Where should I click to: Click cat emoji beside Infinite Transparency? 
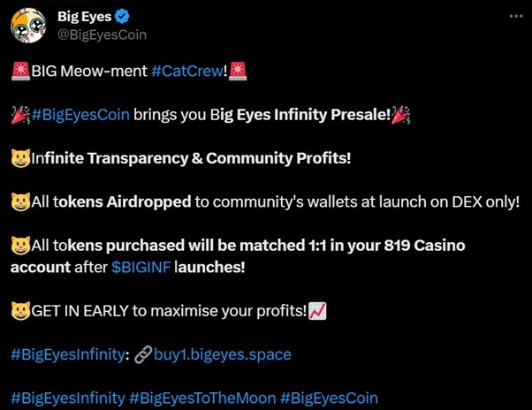(x=20, y=159)
